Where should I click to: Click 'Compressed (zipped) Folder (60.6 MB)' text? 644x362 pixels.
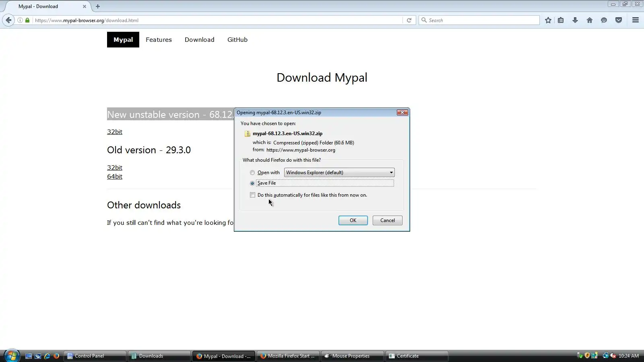[314, 143]
